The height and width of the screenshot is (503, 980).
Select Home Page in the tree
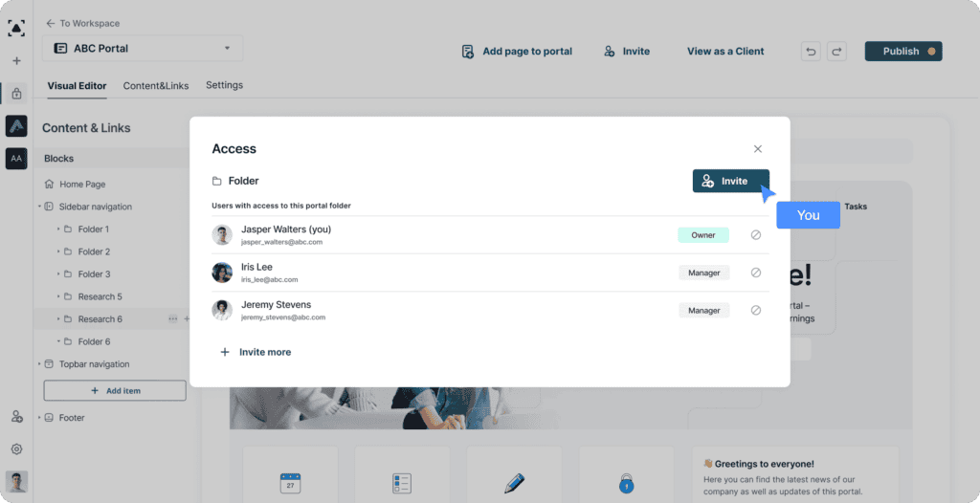coord(82,185)
